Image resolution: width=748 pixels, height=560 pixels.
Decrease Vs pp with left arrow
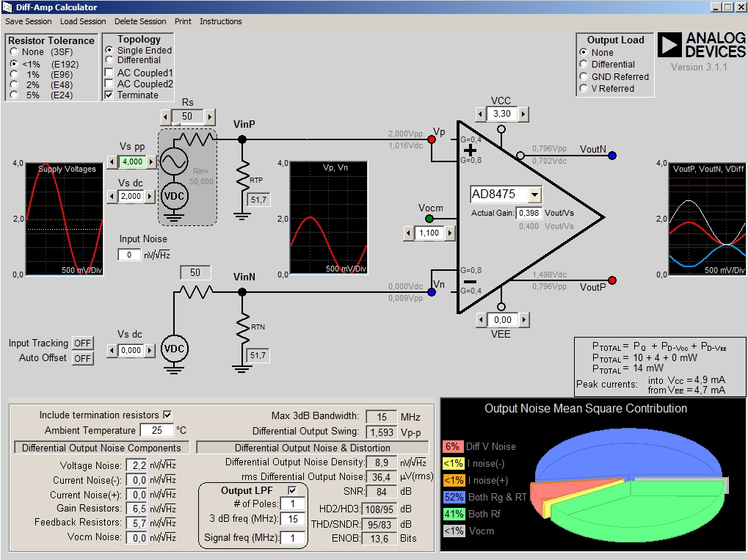[112, 161]
